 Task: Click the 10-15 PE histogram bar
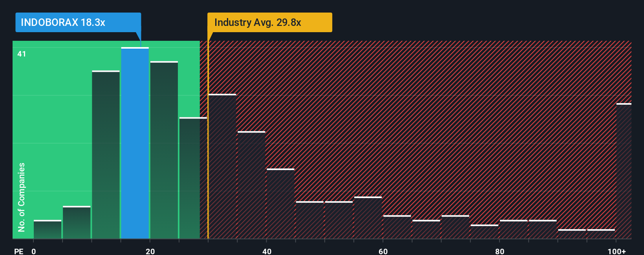(x=106, y=155)
